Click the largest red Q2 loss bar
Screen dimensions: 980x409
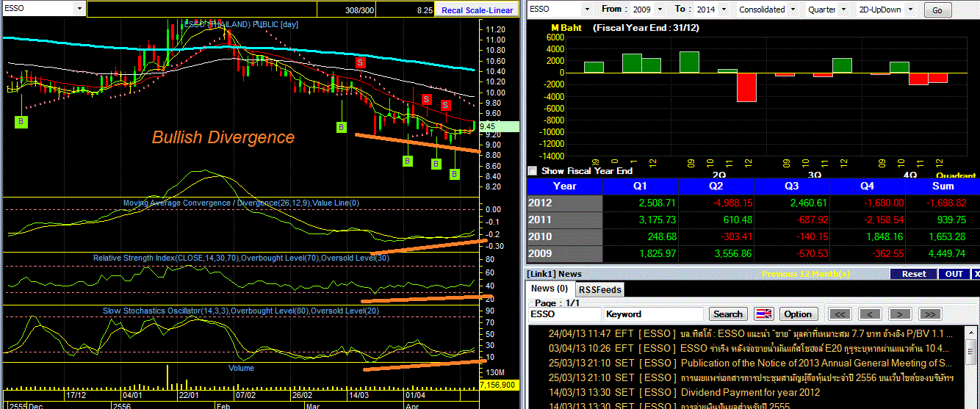pyautogui.click(x=746, y=87)
